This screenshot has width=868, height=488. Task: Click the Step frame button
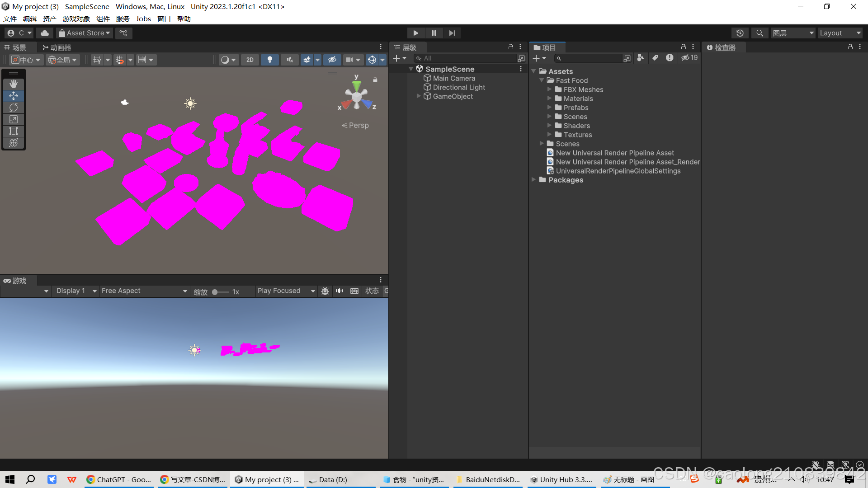coord(452,33)
